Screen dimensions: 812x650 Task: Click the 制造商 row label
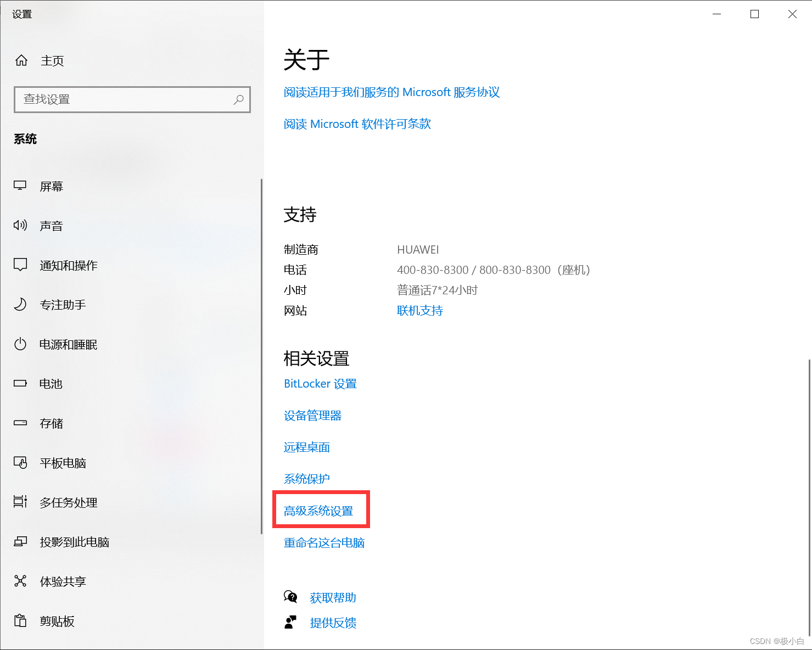(301, 250)
